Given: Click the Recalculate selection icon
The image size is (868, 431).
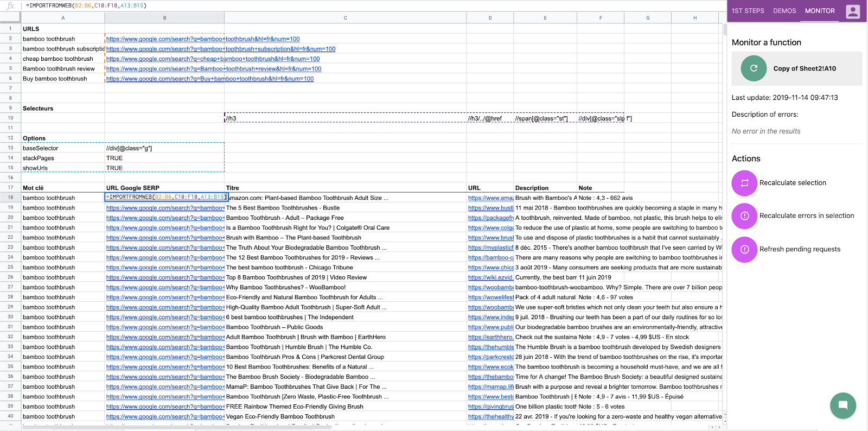Looking at the screenshot, I should click(x=744, y=183).
